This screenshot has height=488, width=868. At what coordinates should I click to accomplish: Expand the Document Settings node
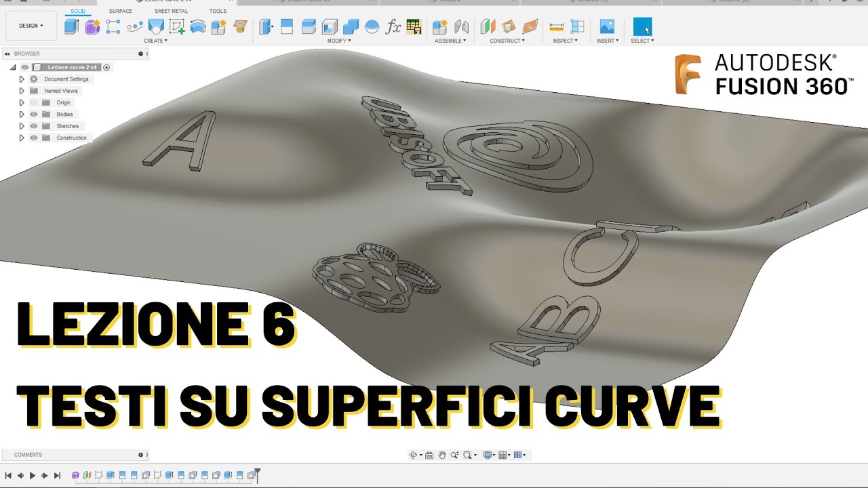(x=22, y=79)
